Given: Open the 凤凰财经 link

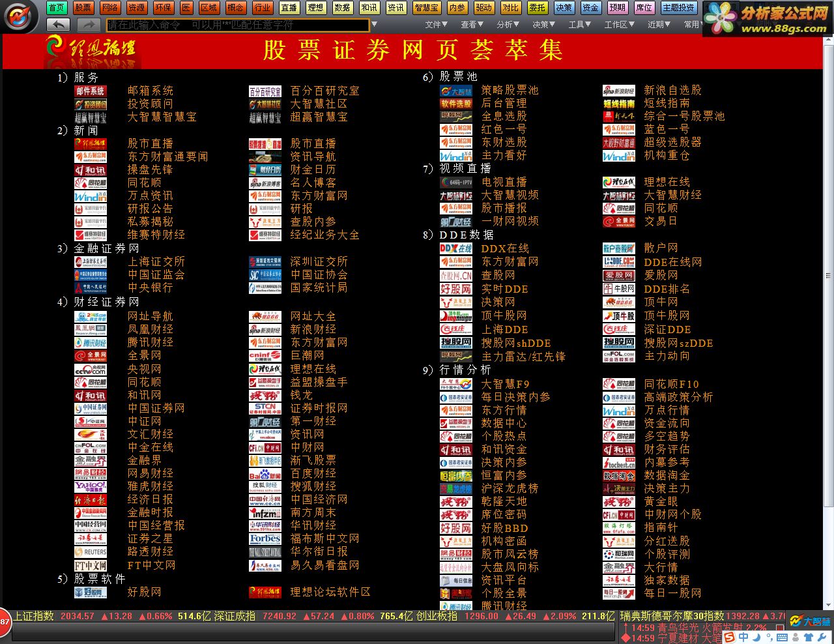Looking at the screenshot, I should (150, 330).
